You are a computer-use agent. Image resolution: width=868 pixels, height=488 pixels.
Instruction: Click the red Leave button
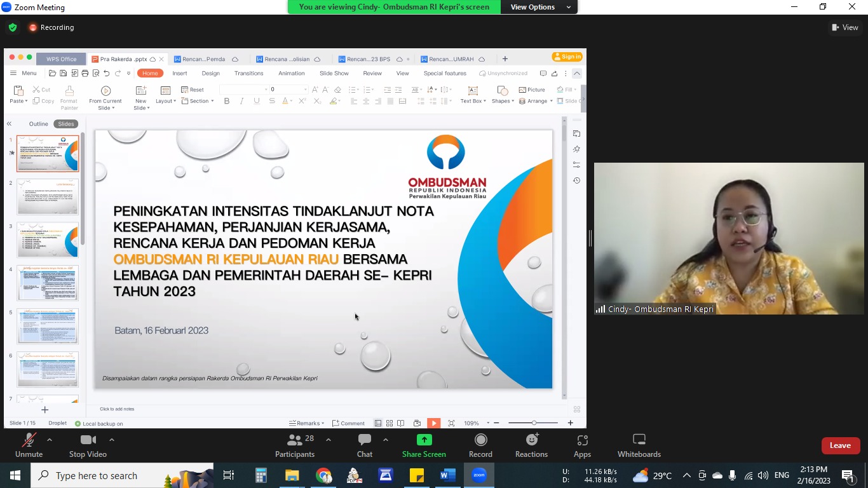[840, 445]
